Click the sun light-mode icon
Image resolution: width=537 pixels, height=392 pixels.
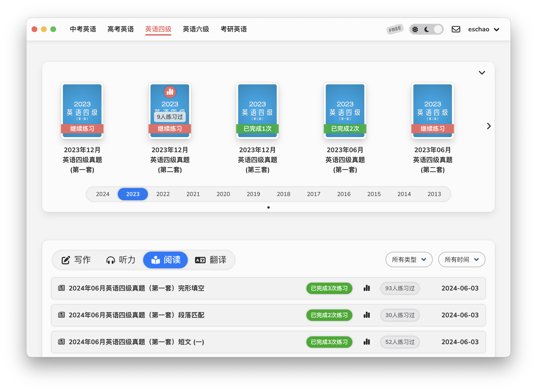(x=415, y=29)
